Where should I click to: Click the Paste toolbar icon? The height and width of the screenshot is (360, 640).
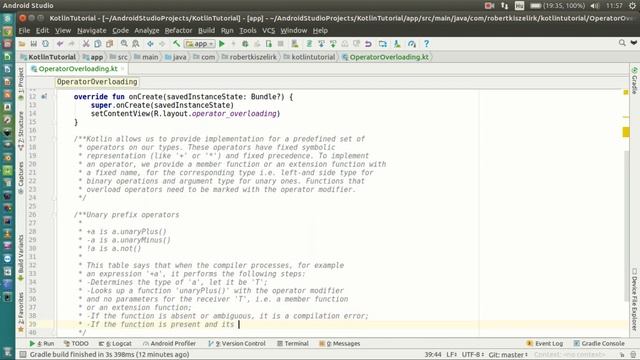point(109,44)
